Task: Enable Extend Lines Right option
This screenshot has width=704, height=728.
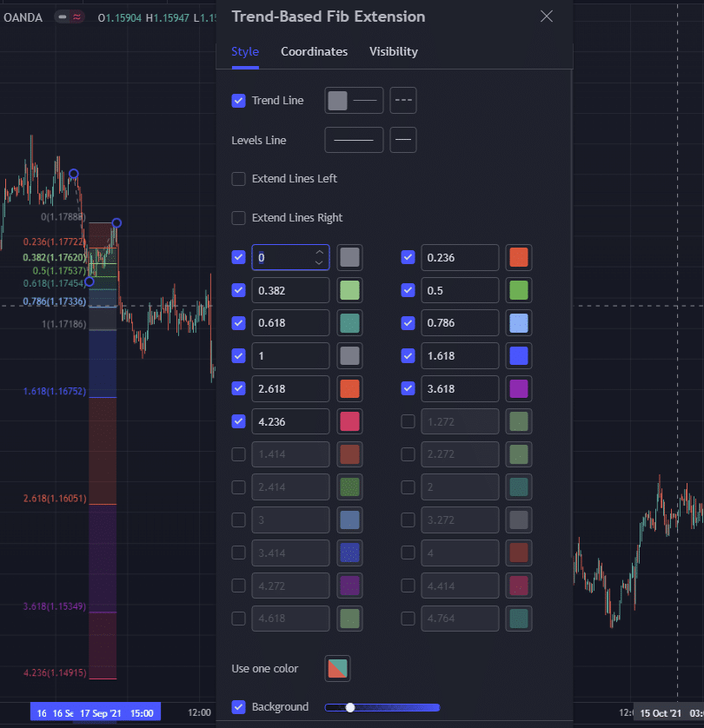Action: click(x=239, y=218)
